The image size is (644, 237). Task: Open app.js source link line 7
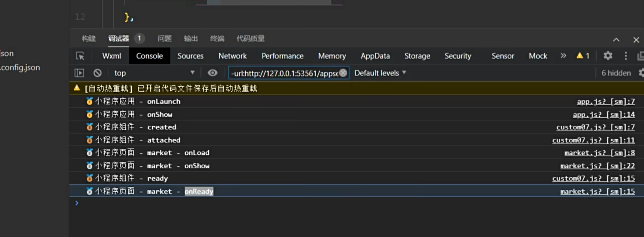605,102
